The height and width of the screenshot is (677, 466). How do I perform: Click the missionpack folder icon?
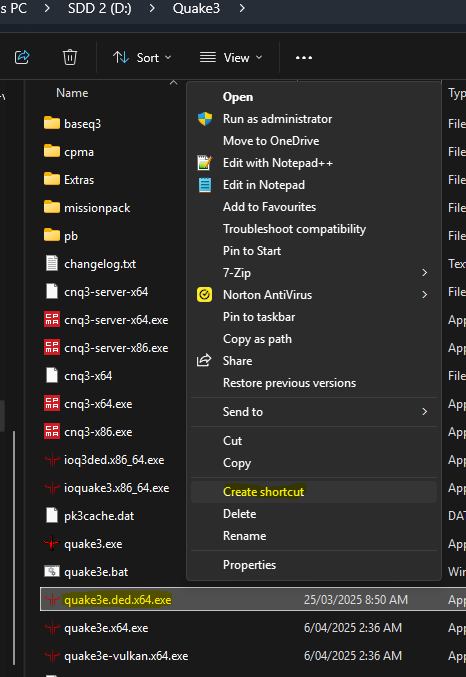[x=52, y=207]
